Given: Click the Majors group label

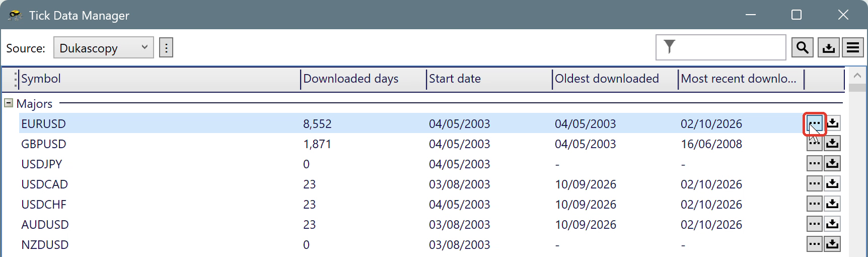Looking at the screenshot, I should coord(34,103).
